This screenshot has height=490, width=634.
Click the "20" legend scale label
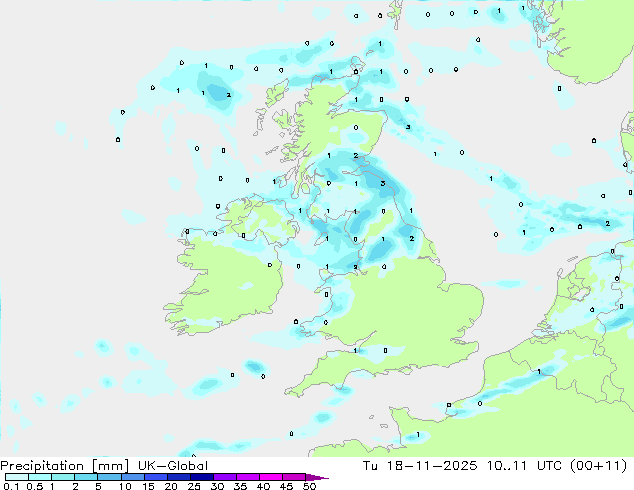point(171,486)
